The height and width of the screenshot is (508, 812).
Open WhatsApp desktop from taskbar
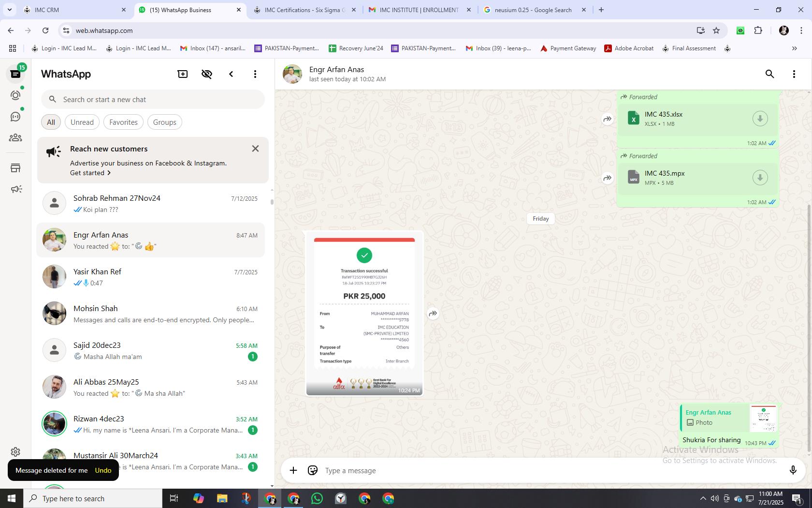click(317, 498)
